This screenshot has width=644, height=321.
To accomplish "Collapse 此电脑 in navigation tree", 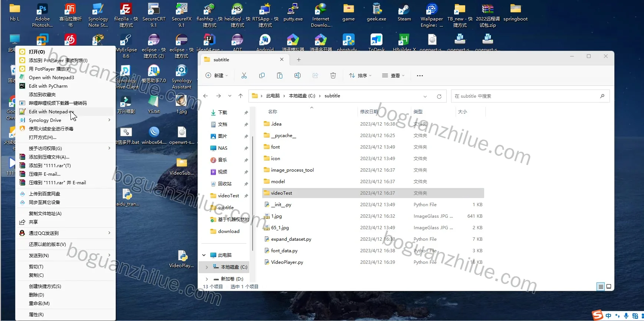I will tap(204, 255).
